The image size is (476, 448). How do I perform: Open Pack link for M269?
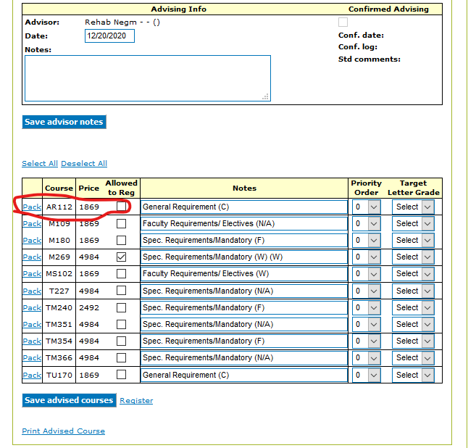point(32,257)
